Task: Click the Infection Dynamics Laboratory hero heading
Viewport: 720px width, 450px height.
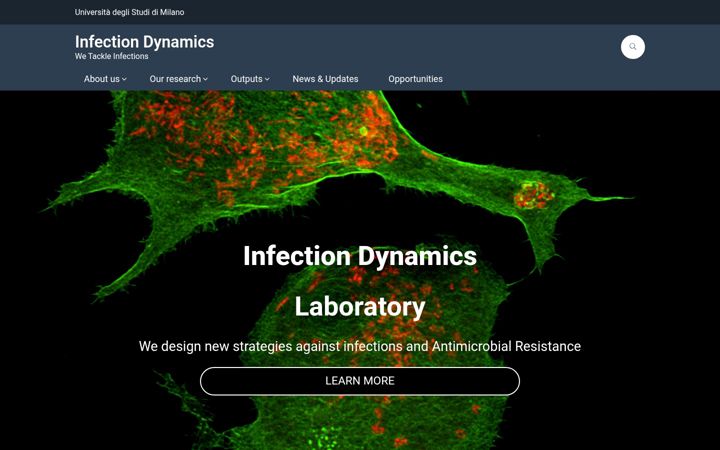Action: 360,281
